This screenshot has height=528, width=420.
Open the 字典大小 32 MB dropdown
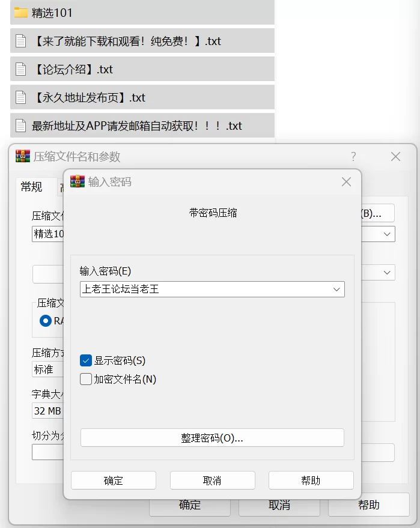click(x=47, y=411)
